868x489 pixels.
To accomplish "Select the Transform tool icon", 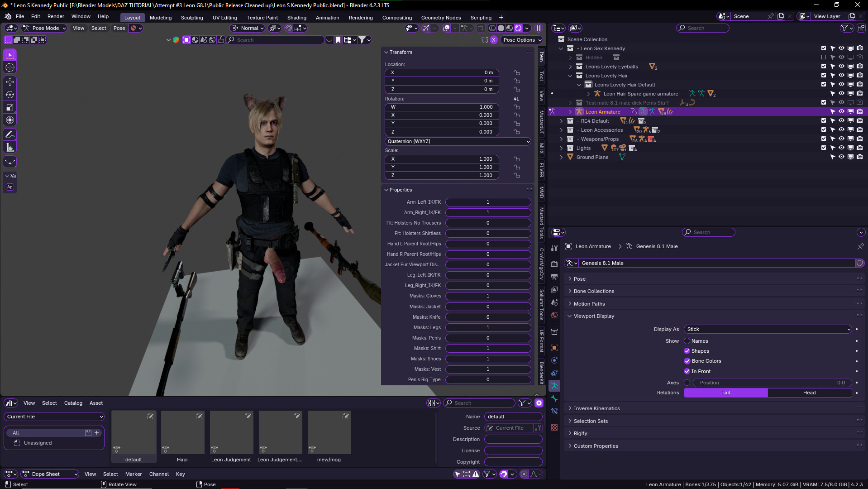I will (x=10, y=120).
